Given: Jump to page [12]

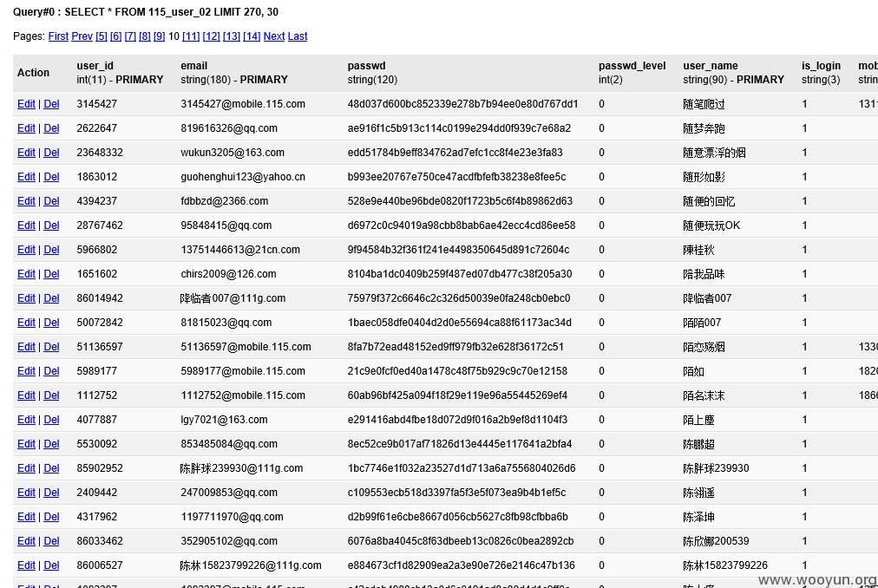Looking at the screenshot, I should (x=211, y=36).
